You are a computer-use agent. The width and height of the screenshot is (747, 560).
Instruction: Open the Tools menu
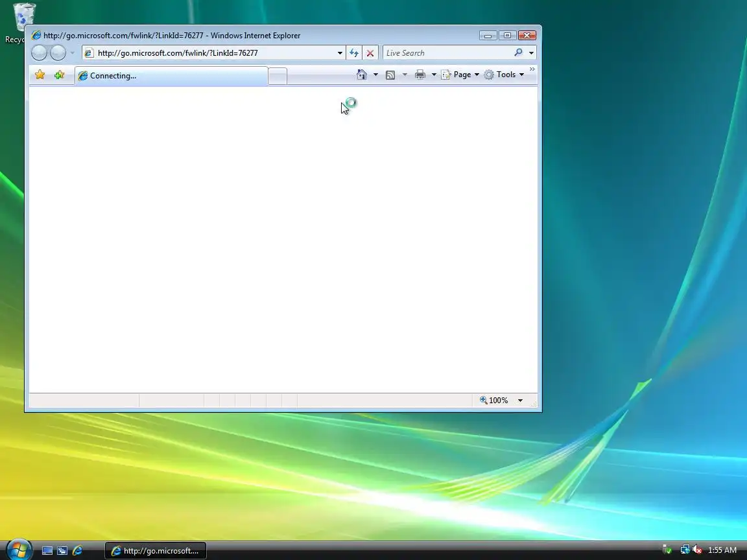504,75
